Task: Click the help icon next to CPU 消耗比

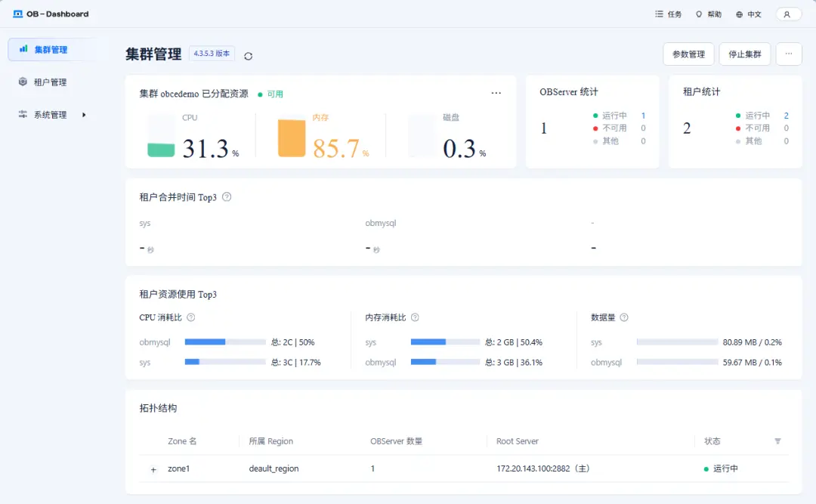Action: coord(191,318)
